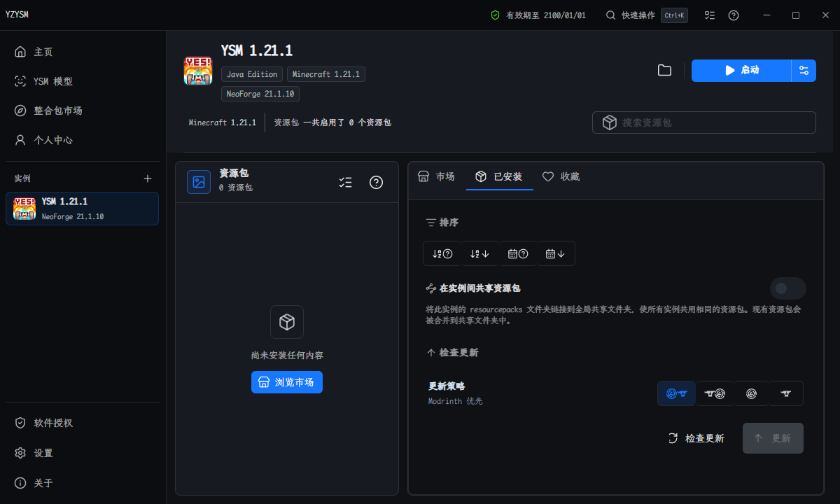Screen dimensions: 840x504
Task: Open YSM 模型 in the sidebar
Action: [x=83, y=81]
